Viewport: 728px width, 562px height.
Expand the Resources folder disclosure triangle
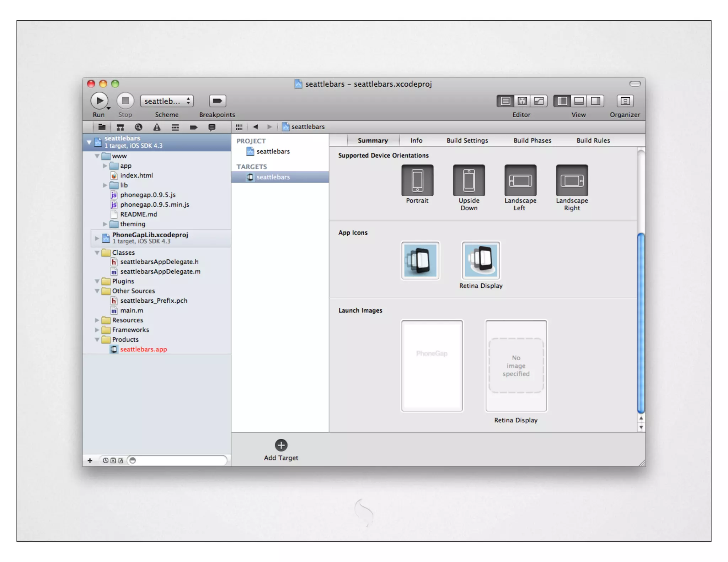(97, 320)
